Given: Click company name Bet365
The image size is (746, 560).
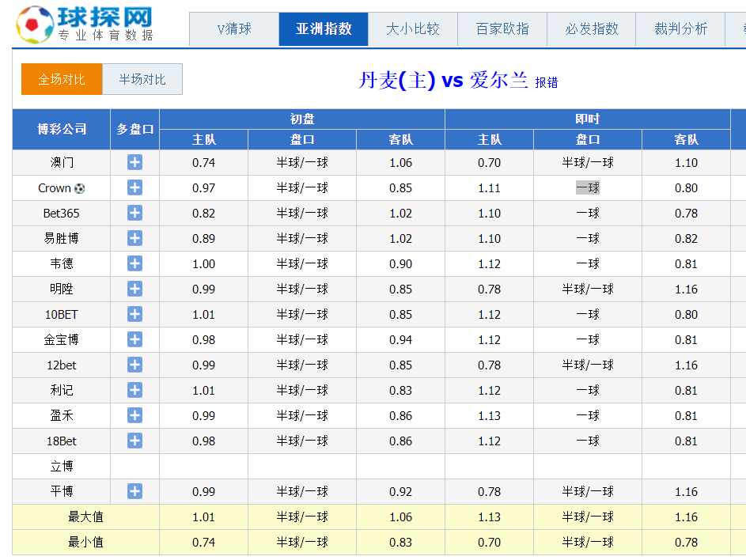Looking at the screenshot, I should pos(62,213).
